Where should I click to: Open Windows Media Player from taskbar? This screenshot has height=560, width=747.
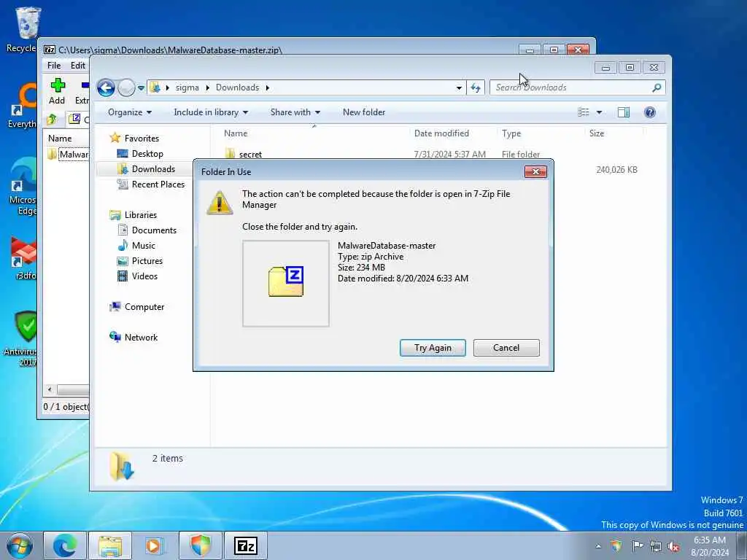click(x=154, y=545)
